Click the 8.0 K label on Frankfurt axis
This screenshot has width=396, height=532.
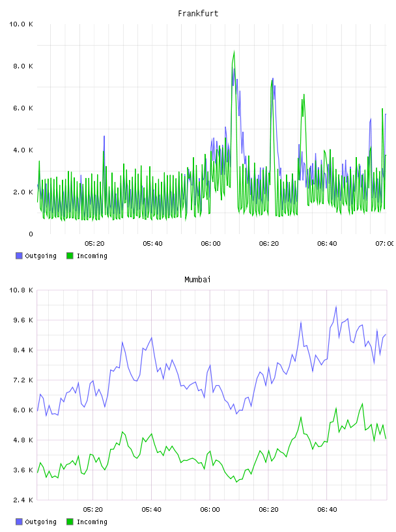pos(23,66)
